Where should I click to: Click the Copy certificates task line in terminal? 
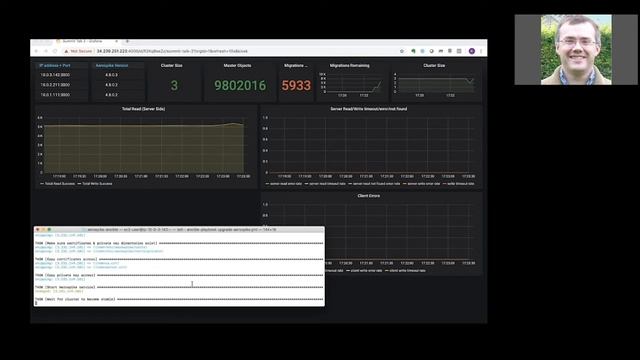coord(179,259)
